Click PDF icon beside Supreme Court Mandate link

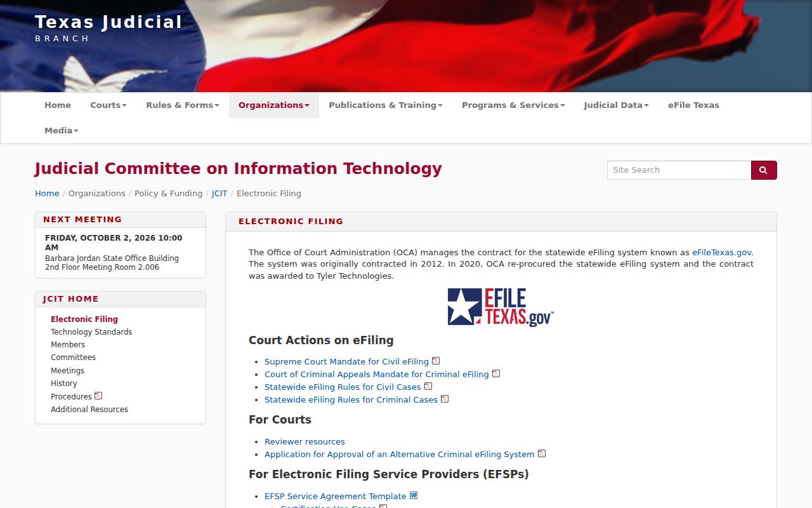(436, 361)
